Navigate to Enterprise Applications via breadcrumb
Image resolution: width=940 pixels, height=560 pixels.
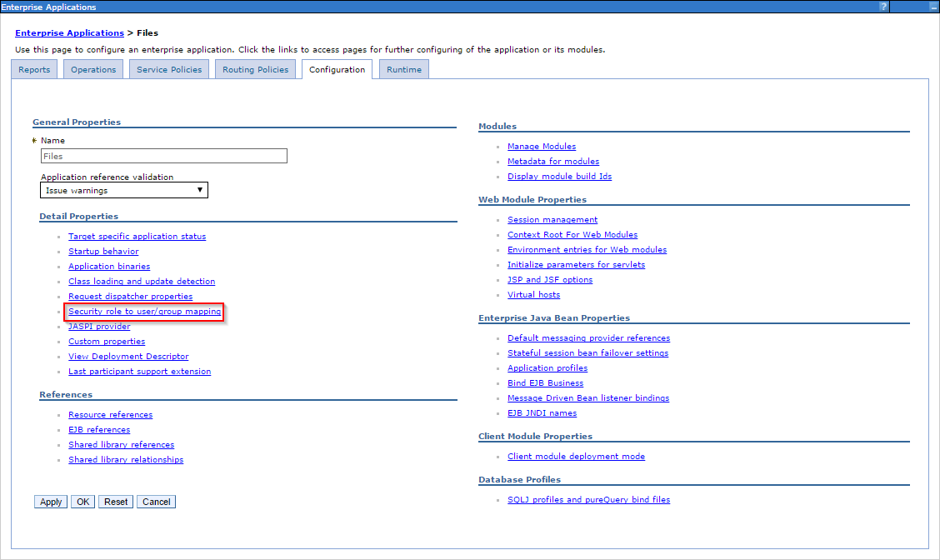69,32
